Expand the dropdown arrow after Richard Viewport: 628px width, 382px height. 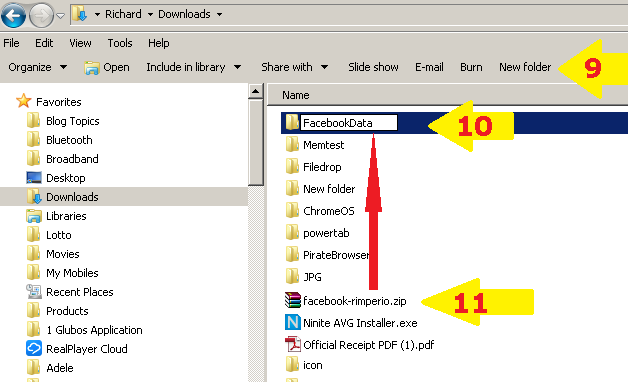(x=150, y=14)
